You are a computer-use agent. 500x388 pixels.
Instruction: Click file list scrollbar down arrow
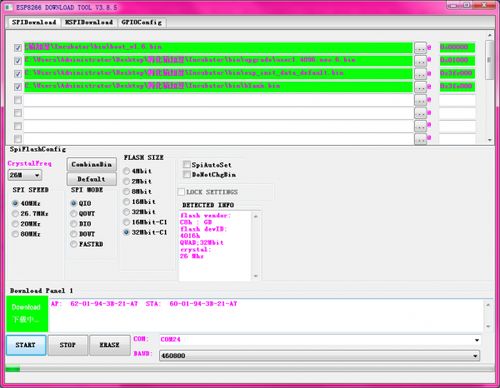pyautogui.click(x=489, y=140)
